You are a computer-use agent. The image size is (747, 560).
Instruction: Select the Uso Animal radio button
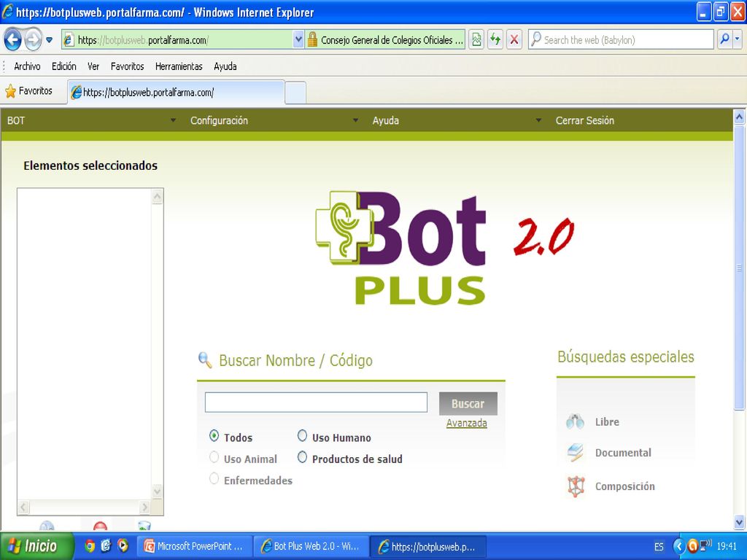point(214,457)
